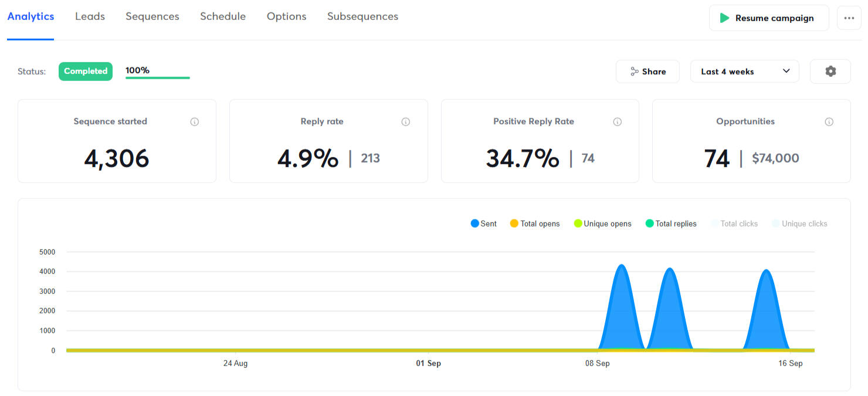Screen dimensions: 868x396
Task: Toggle Total opens series in chart legend
Action: point(534,224)
